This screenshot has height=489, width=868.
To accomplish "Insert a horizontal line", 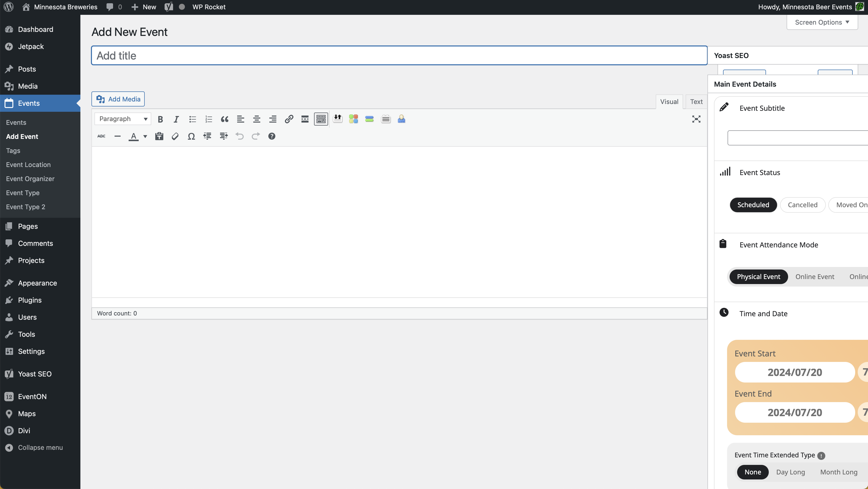I will 118,136.
